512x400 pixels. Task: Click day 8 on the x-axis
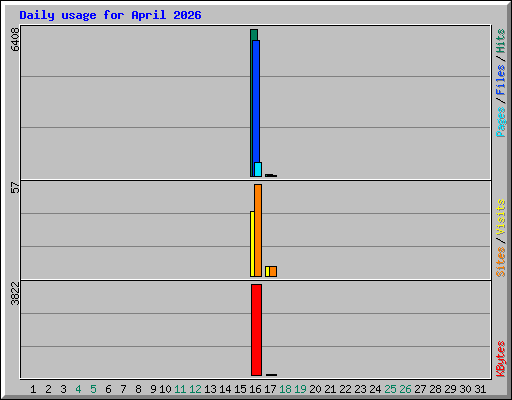tap(138, 389)
